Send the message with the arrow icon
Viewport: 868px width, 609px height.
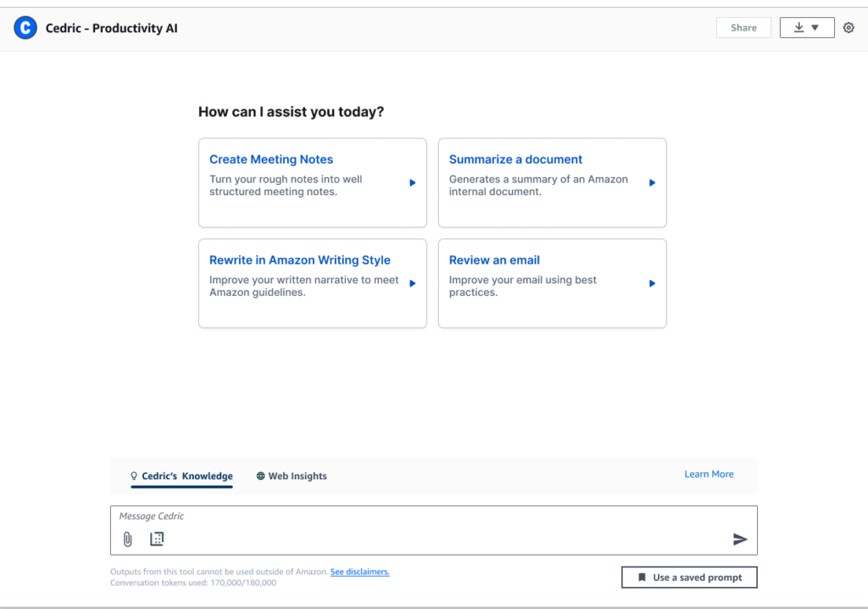(x=740, y=539)
